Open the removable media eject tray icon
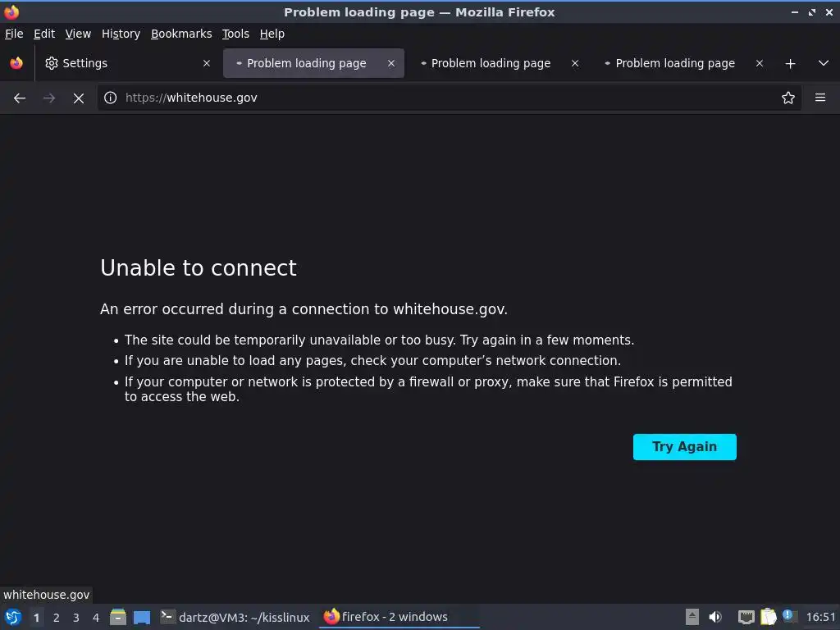 692,617
